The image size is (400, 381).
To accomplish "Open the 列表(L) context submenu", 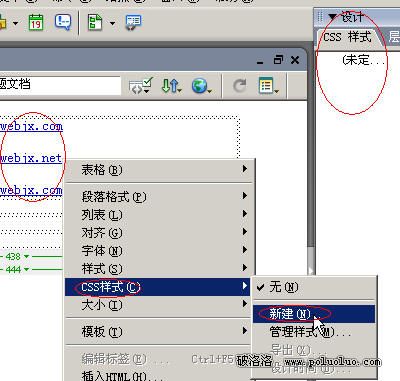I will [159, 214].
